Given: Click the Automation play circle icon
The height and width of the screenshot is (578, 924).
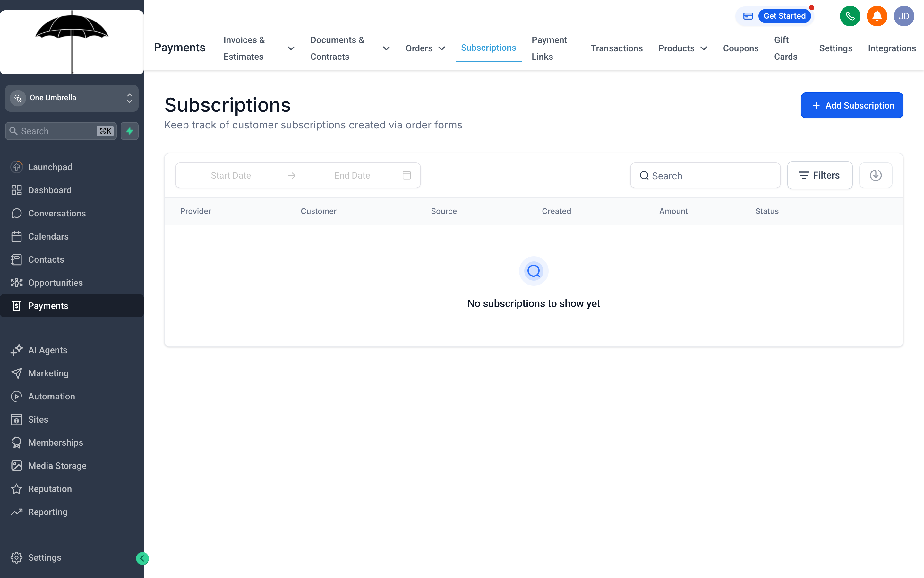Looking at the screenshot, I should pos(16,397).
